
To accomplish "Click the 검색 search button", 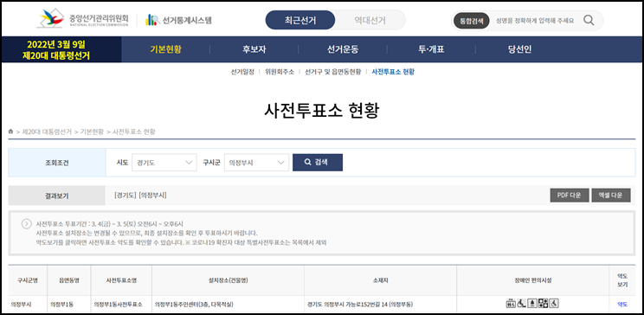I will [318, 162].
